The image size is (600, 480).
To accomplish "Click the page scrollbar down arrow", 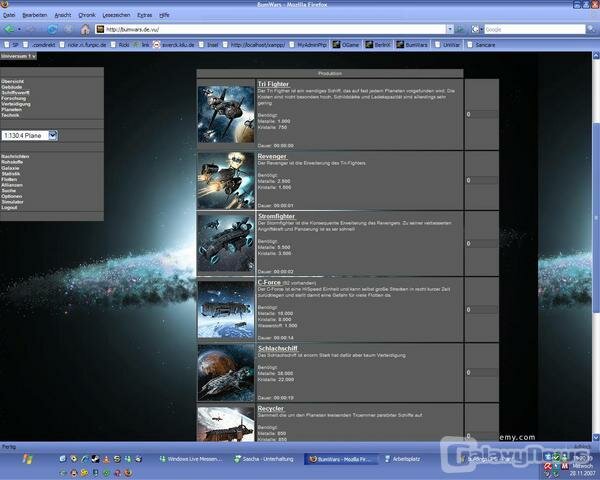I will (596, 437).
